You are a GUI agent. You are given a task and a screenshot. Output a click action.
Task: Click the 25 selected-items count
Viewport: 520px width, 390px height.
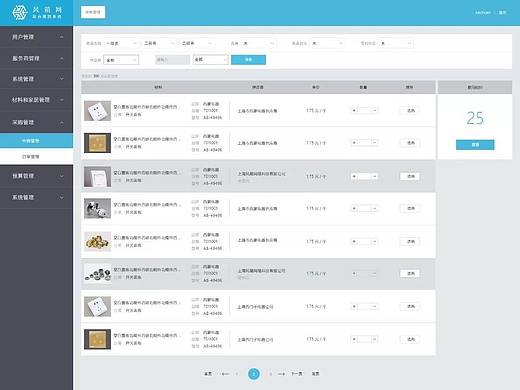tap(475, 118)
